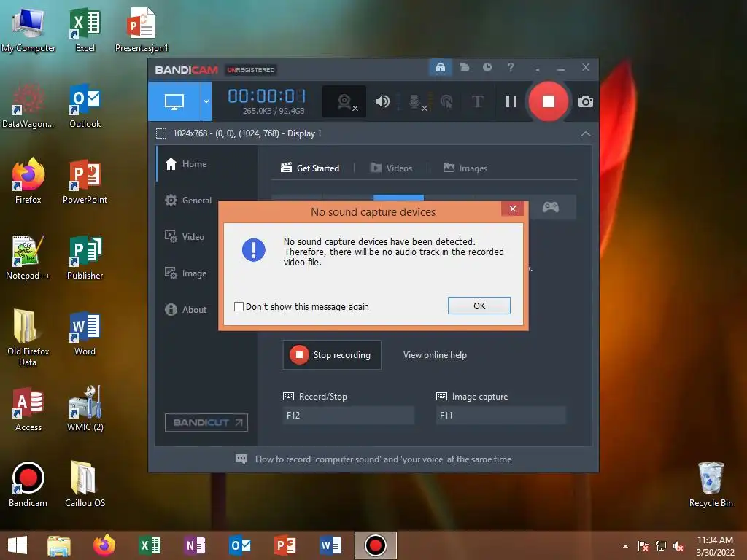Open the Presentasjon1 desktop file
This screenshot has height=560, width=747.
142,30
